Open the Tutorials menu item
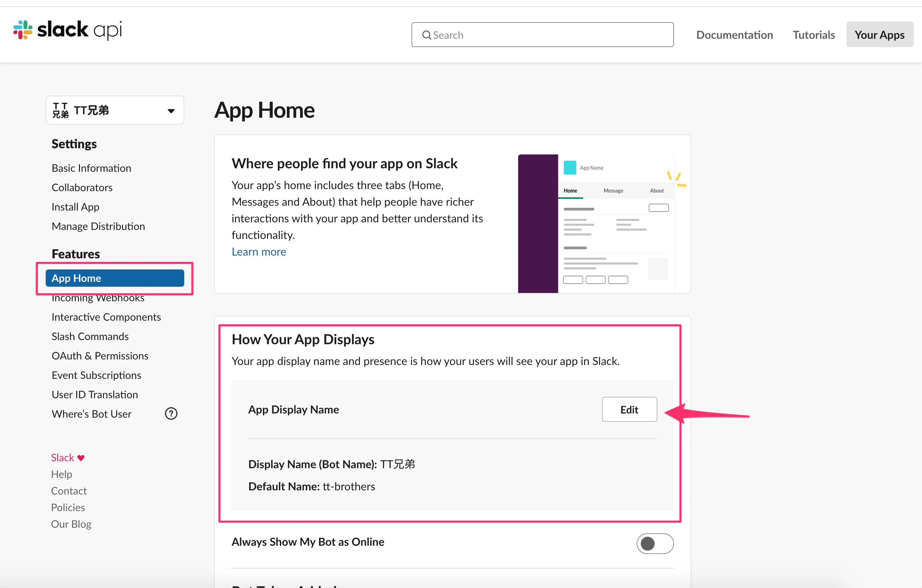 point(814,35)
